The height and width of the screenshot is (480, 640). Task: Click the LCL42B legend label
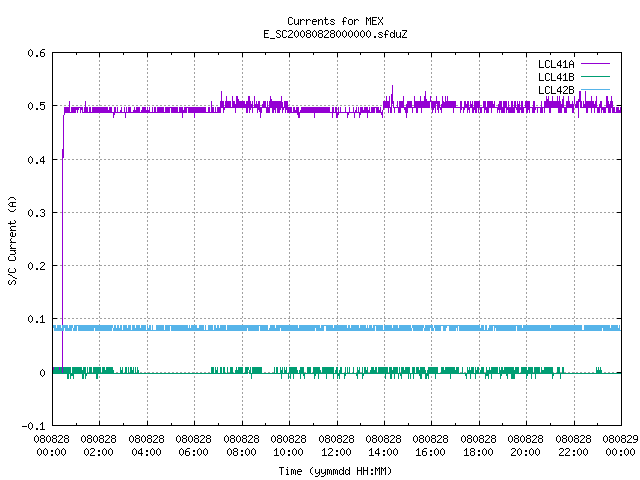pos(556,90)
